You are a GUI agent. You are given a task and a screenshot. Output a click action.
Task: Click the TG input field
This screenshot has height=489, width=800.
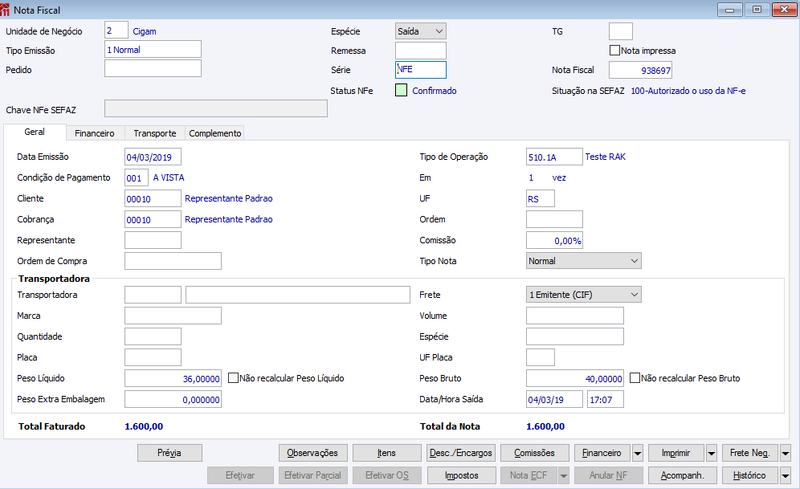[621, 31]
